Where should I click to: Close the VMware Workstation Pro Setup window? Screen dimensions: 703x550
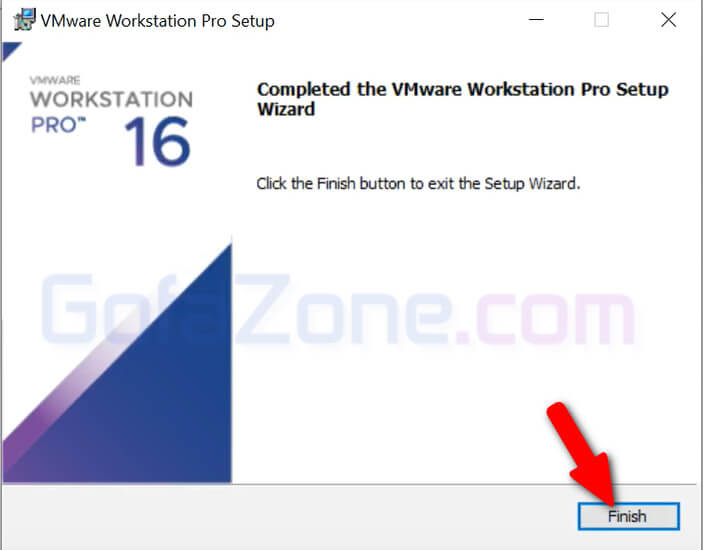[x=668, y=20]
